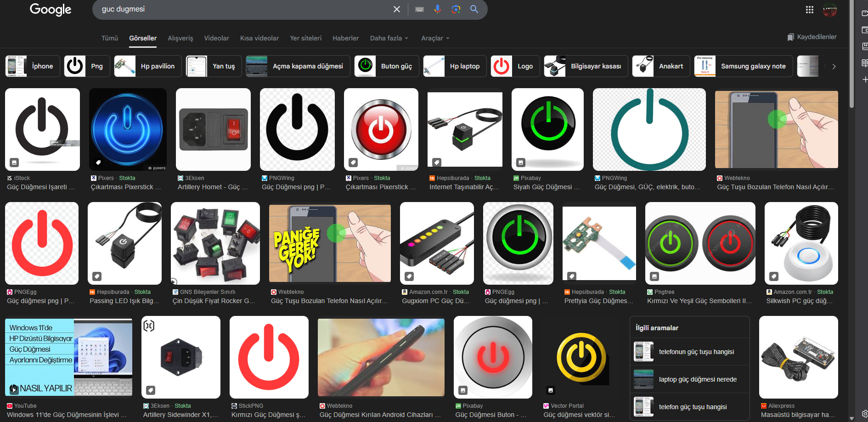This screenshot has height=422, width=868.
Task: Open 'Passing LED Işık' Hepsiburada link
Action: click(x=124, y=301)
